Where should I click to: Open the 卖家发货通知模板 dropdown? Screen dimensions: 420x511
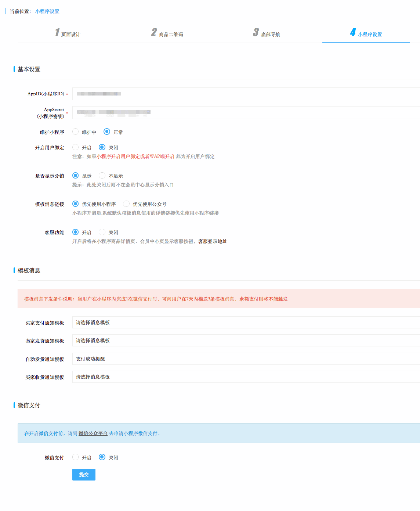246,341
